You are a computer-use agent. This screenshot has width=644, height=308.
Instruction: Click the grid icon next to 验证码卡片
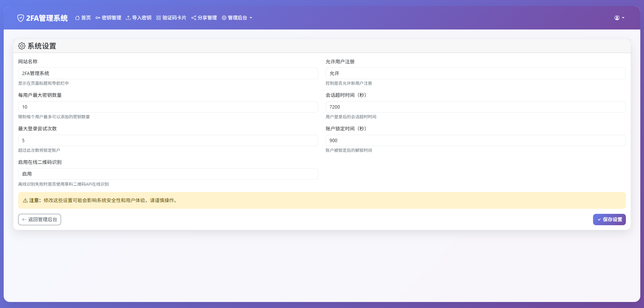click(158, 18)
